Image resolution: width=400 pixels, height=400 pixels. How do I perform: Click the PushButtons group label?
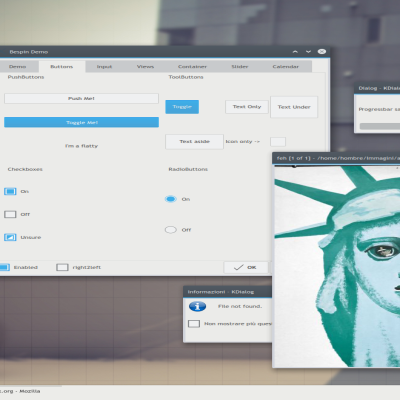26,77
